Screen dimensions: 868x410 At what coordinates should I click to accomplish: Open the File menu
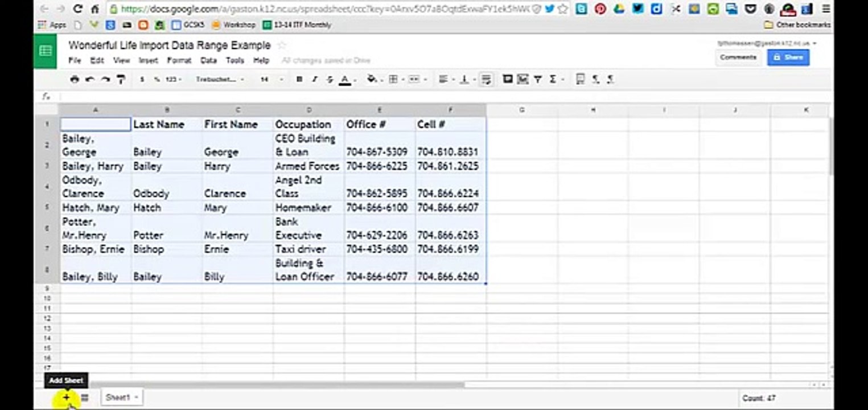coord(75,60)
